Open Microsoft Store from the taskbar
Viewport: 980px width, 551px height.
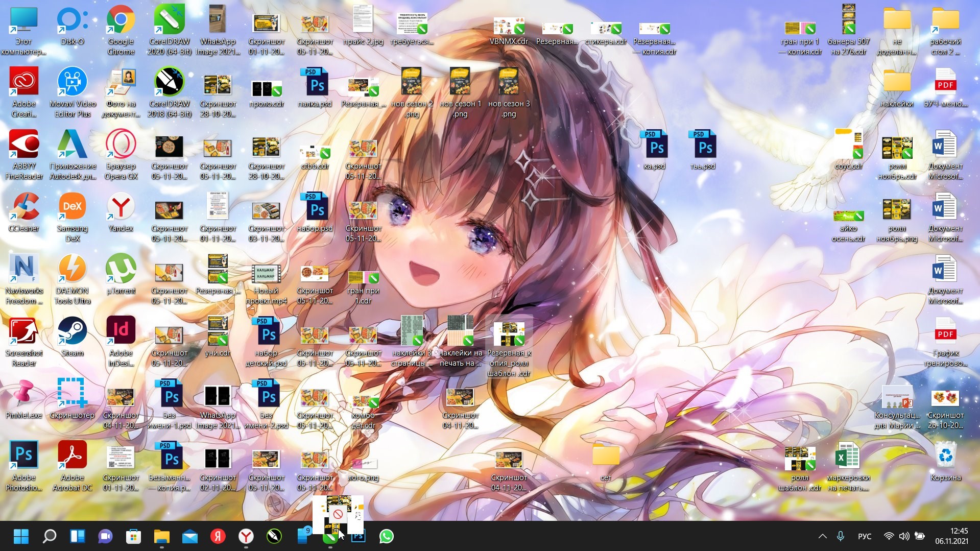click(133, 536)
